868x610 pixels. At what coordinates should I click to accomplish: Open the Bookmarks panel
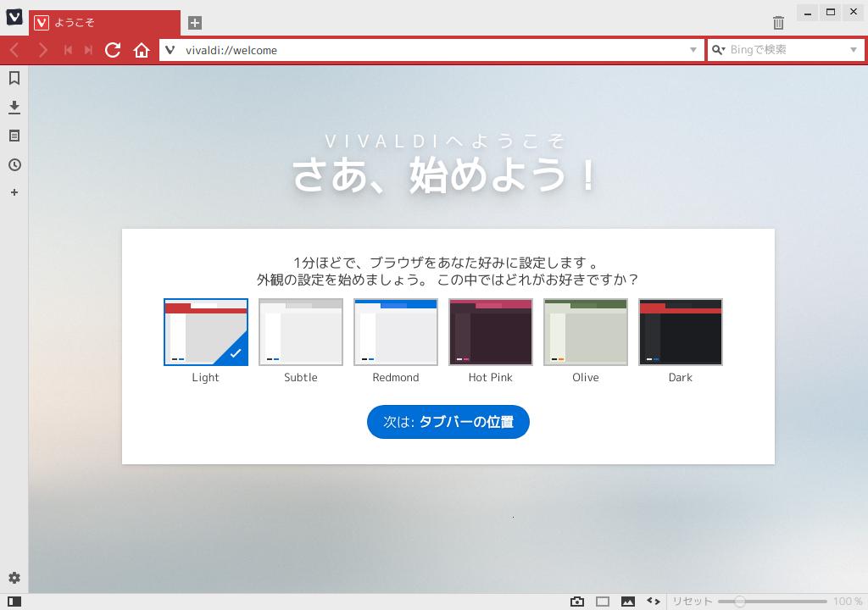coord(14,78)
